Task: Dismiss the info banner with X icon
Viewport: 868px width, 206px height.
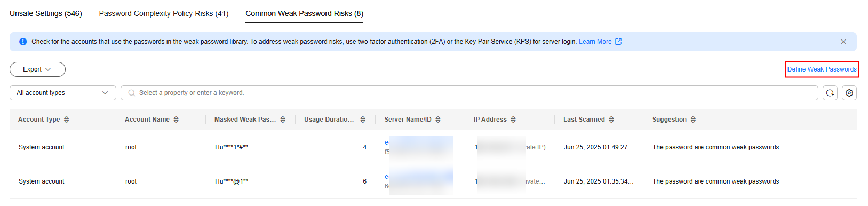Action: pos(843,42)
